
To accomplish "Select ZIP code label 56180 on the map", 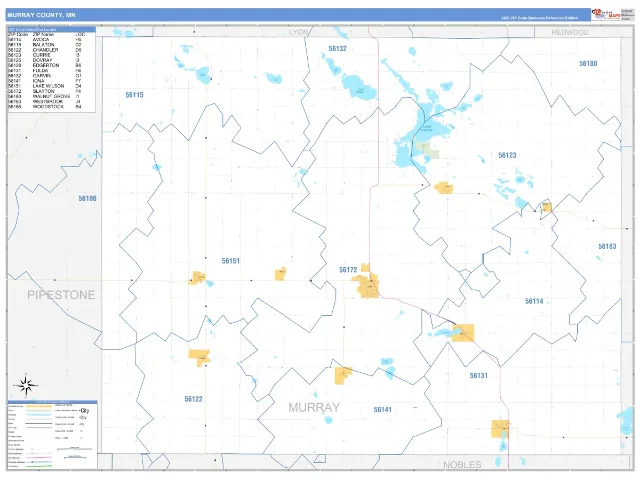I will click(588, 63).
